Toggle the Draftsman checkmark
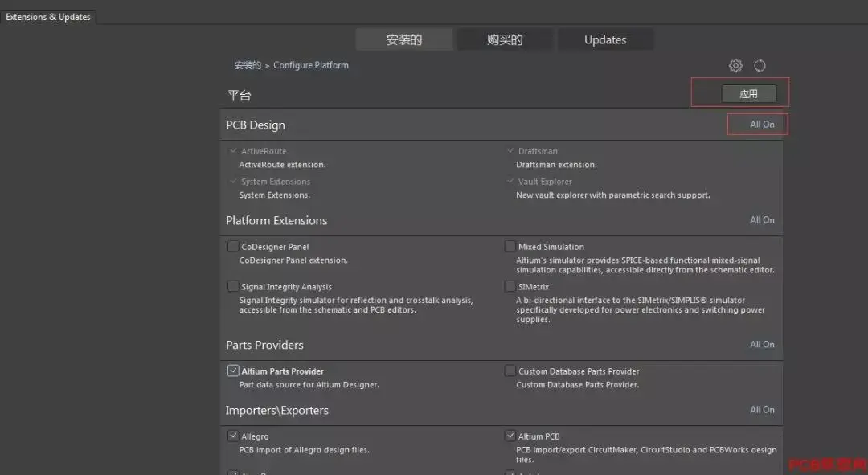This screenshot has width=868, height=475. [x=510, y=150]
